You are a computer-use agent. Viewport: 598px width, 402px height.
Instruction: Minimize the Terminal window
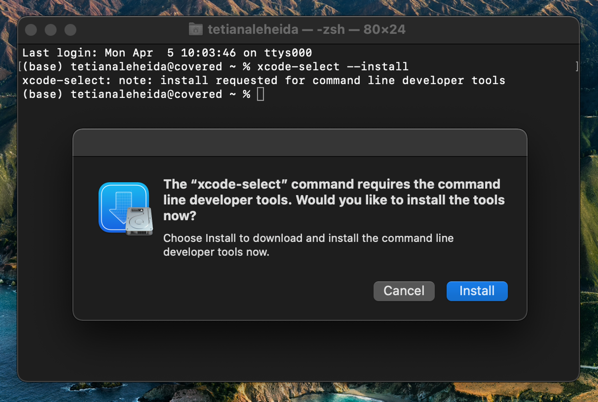[x=51, y=30]
